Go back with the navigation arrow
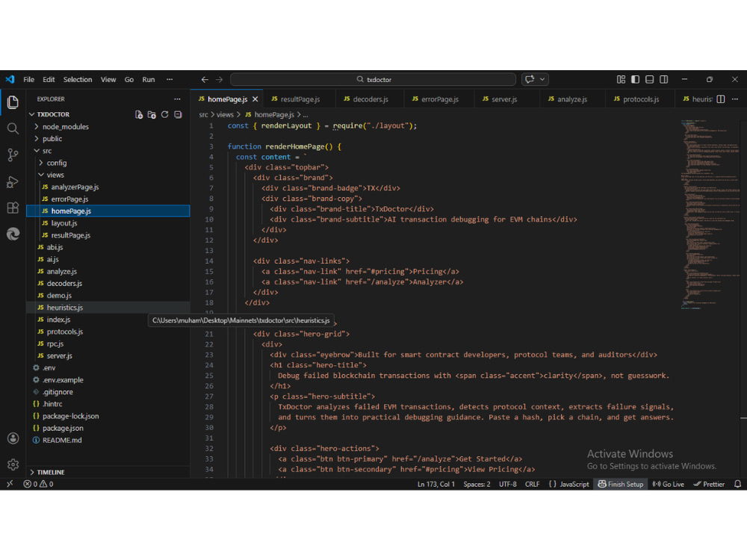Image resolution: width=747 pixels, height=560 pixels. pyautogui.click(x=205, y=80)
